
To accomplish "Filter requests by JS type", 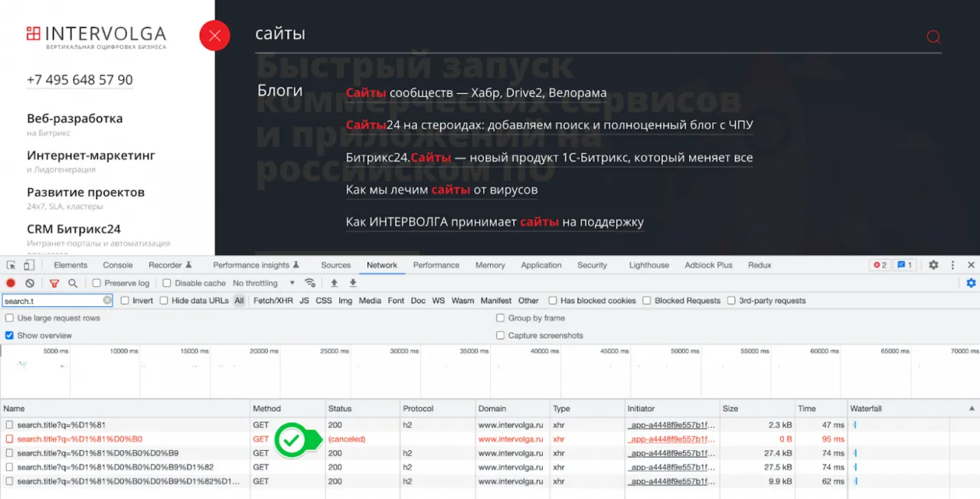I will tap(304, 301).
